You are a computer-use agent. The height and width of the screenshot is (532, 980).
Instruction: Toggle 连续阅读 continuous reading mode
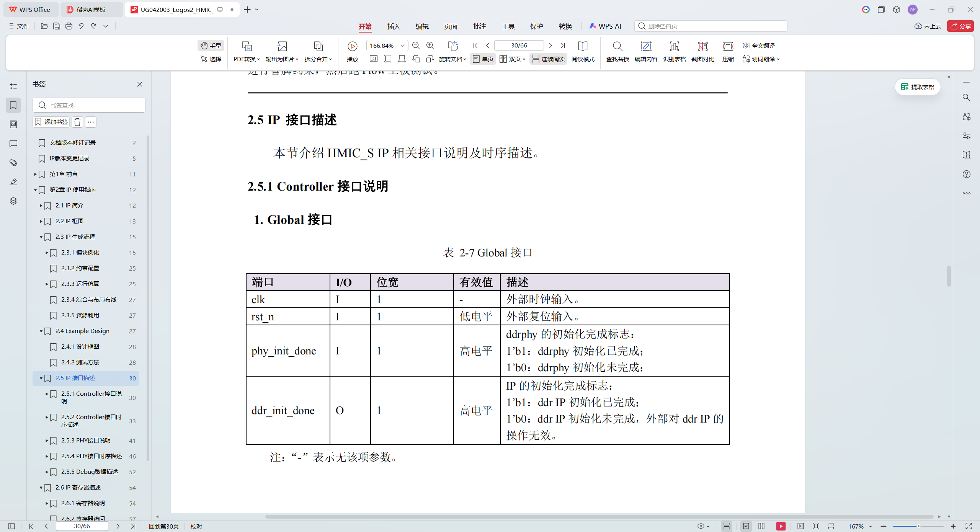click(548, 59)
